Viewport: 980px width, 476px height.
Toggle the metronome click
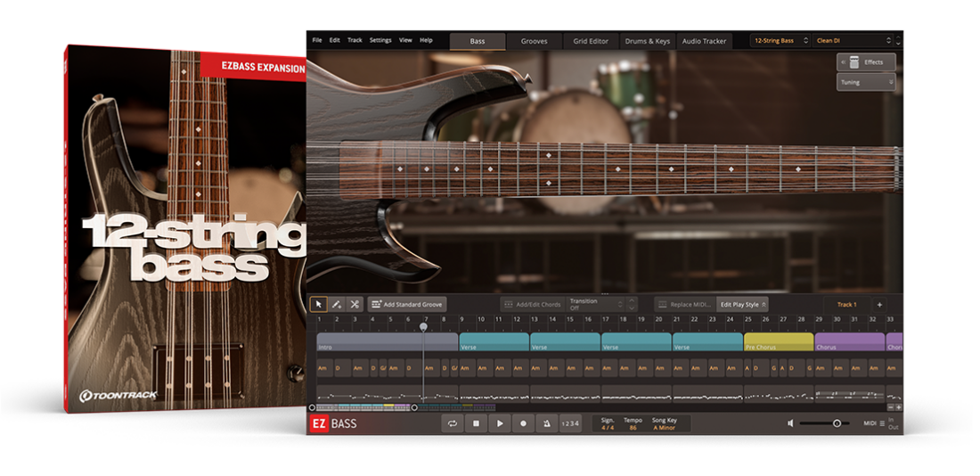546,424
